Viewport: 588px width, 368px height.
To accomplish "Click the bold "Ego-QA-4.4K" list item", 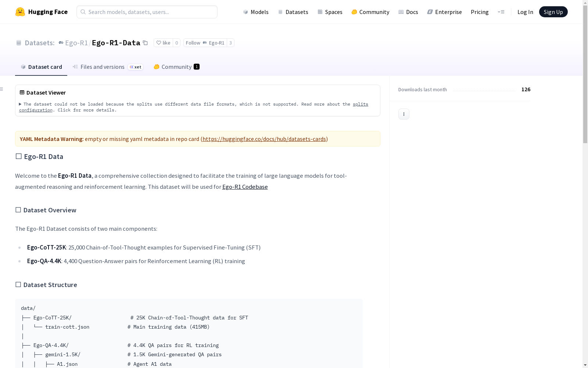I will 44,261.
